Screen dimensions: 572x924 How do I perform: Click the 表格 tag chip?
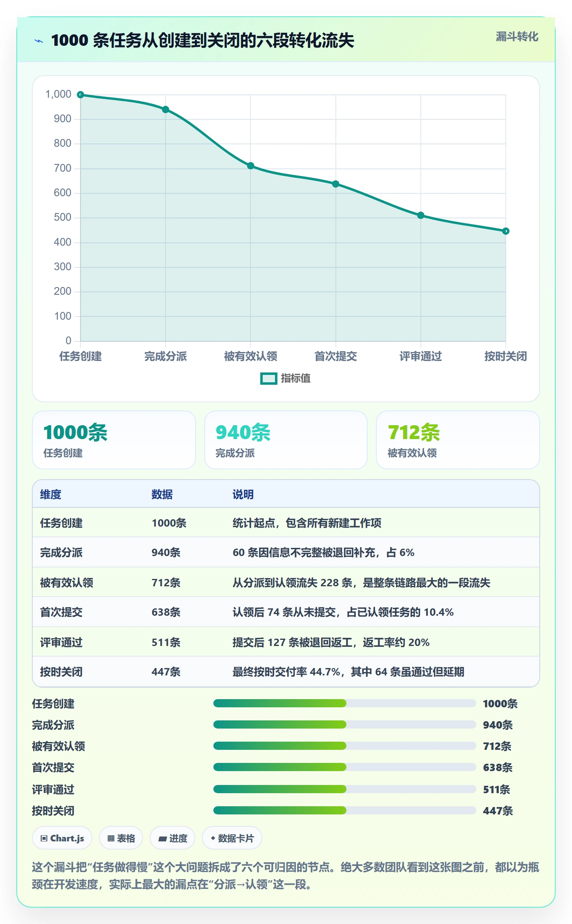pos(121,838)
